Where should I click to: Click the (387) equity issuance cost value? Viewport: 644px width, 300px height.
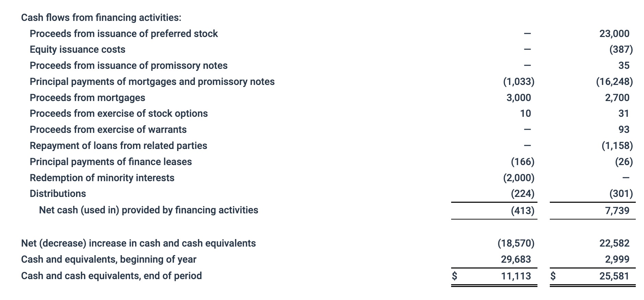[621, 50]
